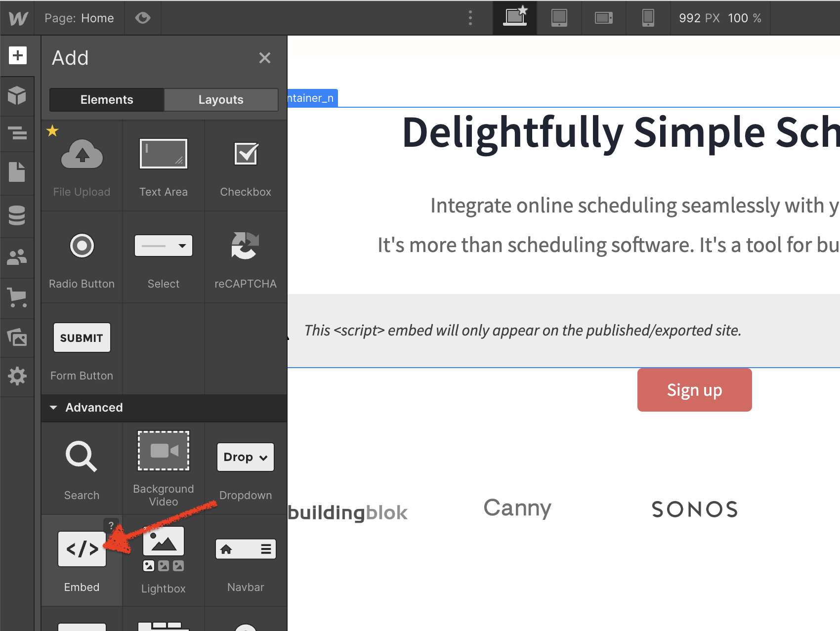
Task: Add a Lightbox element
Action: click(164, 560)
